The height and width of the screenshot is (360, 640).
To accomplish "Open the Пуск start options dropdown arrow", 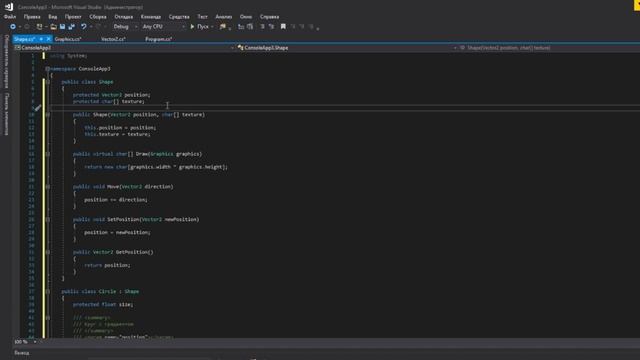I will (212, 27).
